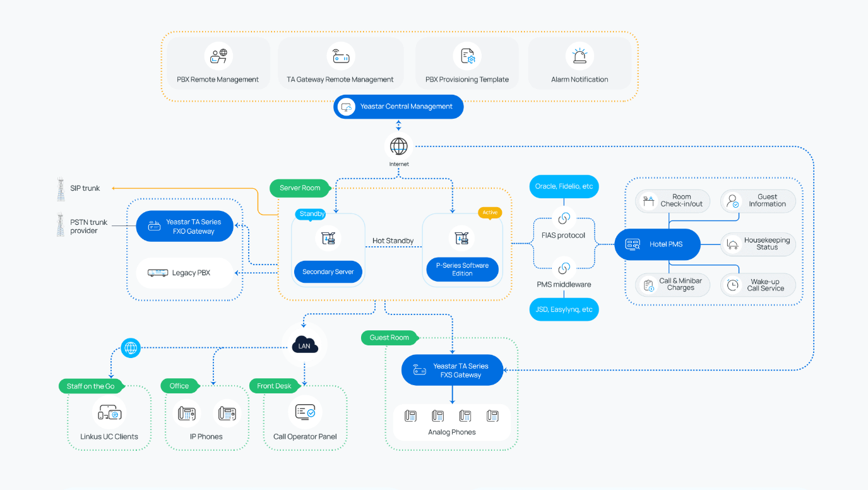Viewport: 868px width, 490px height.
Task: Click the Call & Minibar Charges text
Action: 681,284
